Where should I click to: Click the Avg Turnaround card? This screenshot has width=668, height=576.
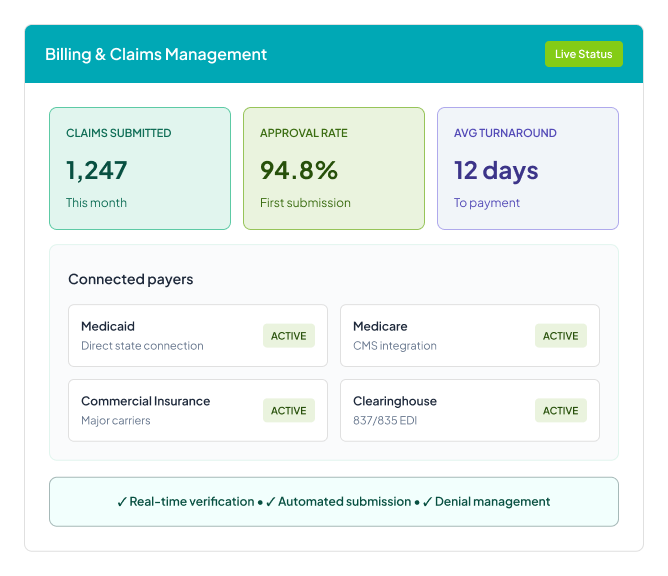point(527,168)
